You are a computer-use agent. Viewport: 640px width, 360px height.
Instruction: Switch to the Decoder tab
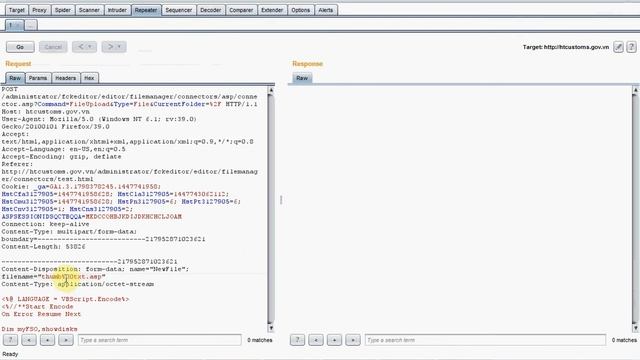point(211,10)
